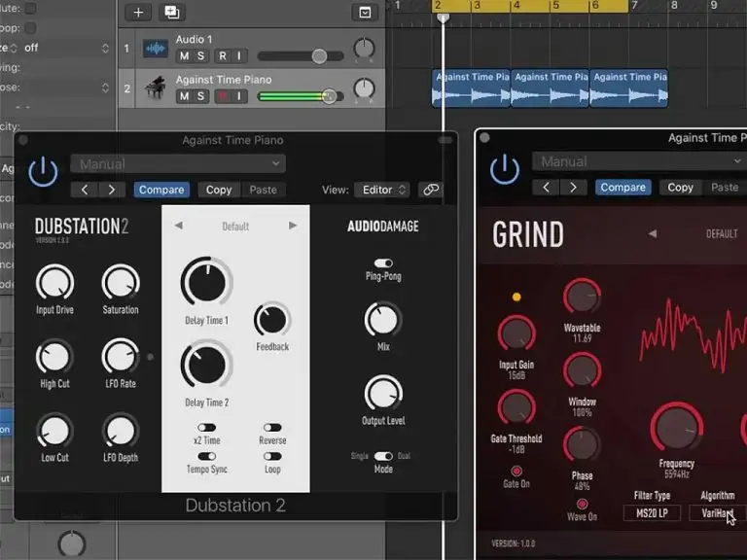The height and width of the screenshot is (560, 747).
Task: Click Copy in Grind window
Action: (680, 187)
